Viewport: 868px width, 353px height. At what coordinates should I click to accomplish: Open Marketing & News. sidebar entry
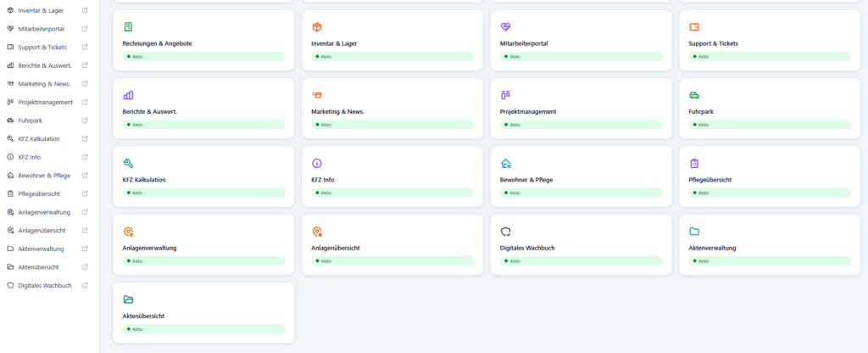click(44, 84)
